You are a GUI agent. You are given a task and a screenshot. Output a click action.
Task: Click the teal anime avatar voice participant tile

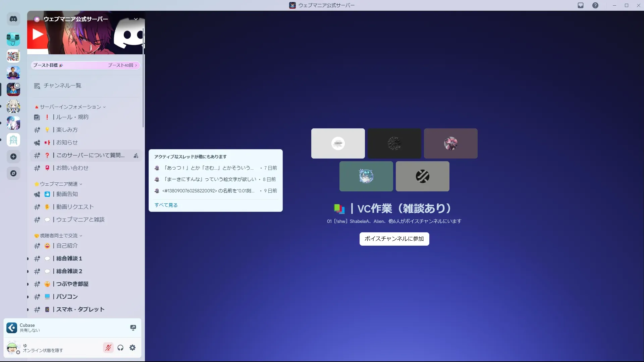click(x=366, y=176)
